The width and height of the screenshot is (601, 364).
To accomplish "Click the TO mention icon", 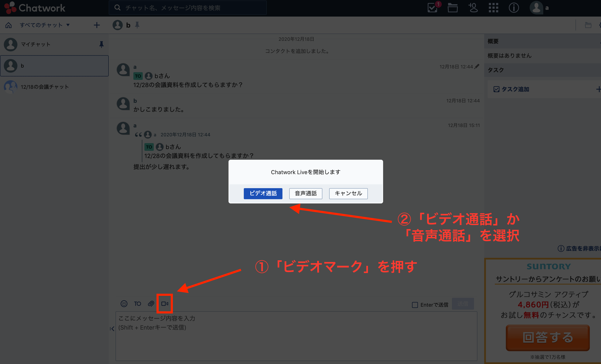I will (x=137, y=303).
